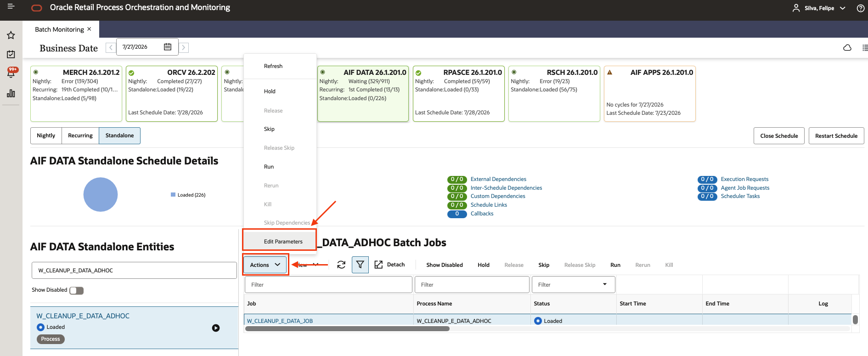Open the Business Date calendar picker
The image size is (868, 356).
[168, 47]
